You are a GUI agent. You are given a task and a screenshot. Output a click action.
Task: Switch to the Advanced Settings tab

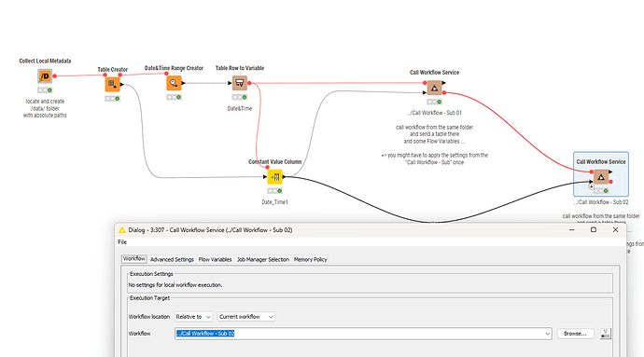172,259
